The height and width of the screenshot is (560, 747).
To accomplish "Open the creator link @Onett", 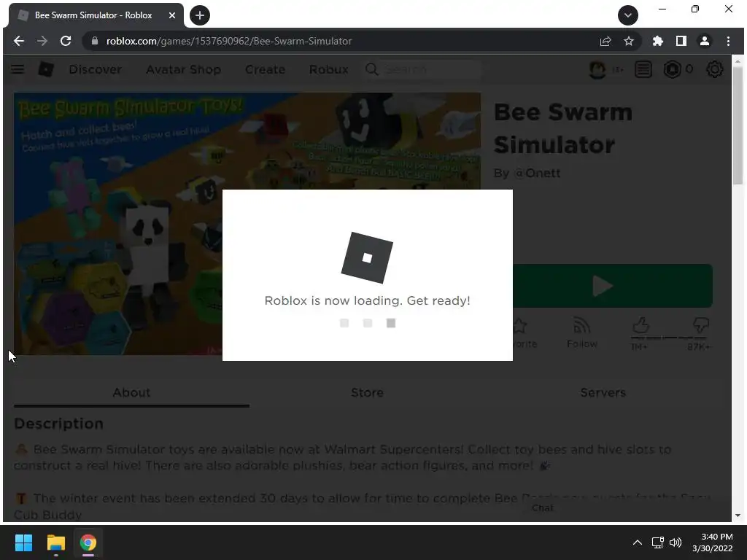I will (537, 174).
